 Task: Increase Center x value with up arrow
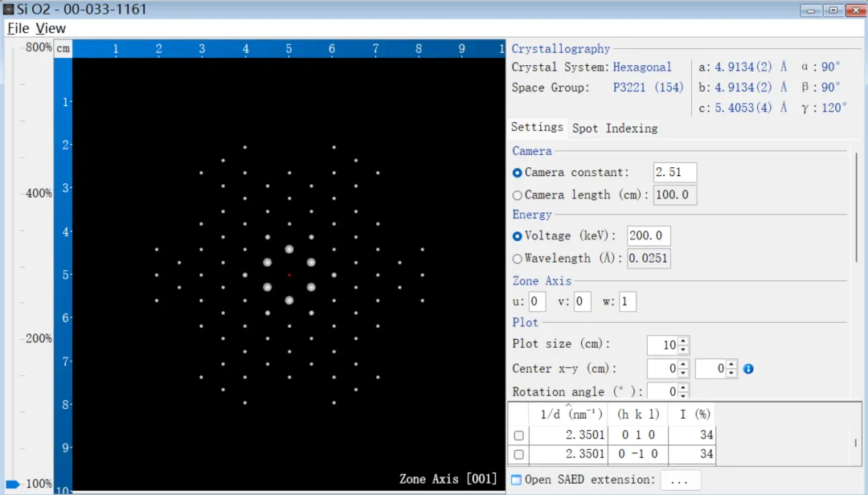tap(683, 364)
